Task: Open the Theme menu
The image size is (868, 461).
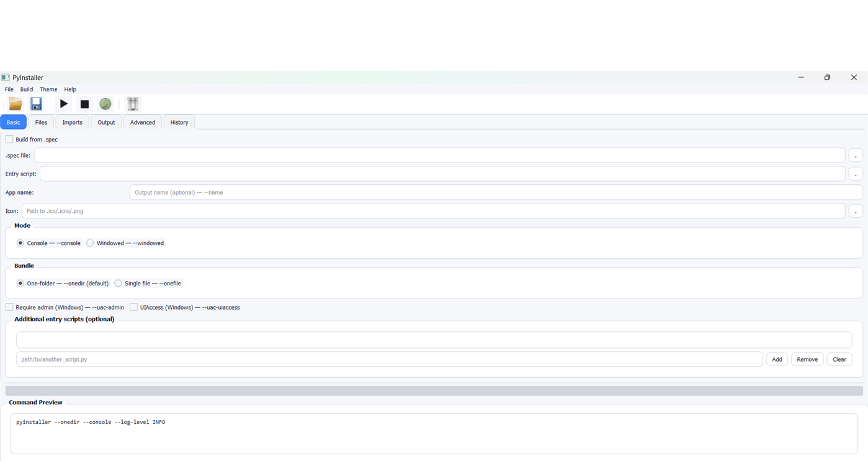Action: [48, 89]
